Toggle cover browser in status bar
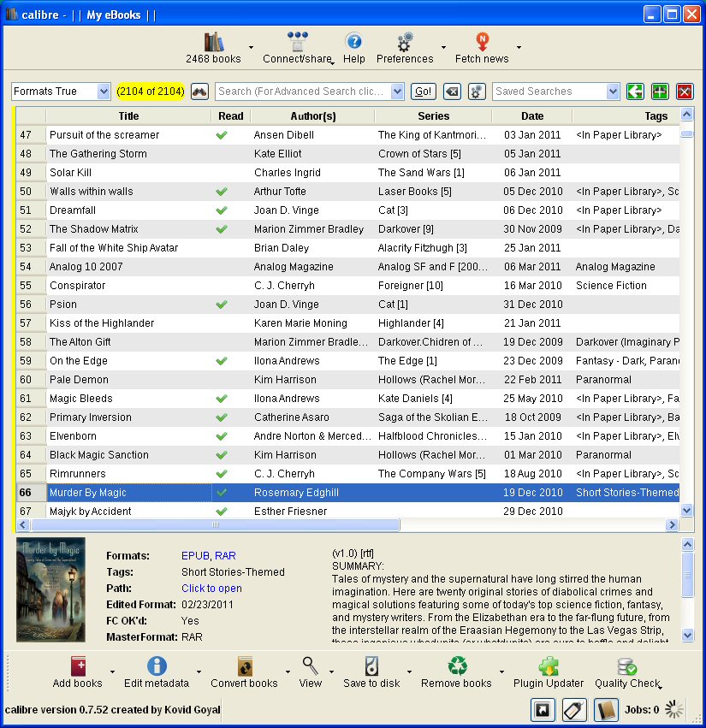Viewport: 706px width, 728px height. coord(543,710)
